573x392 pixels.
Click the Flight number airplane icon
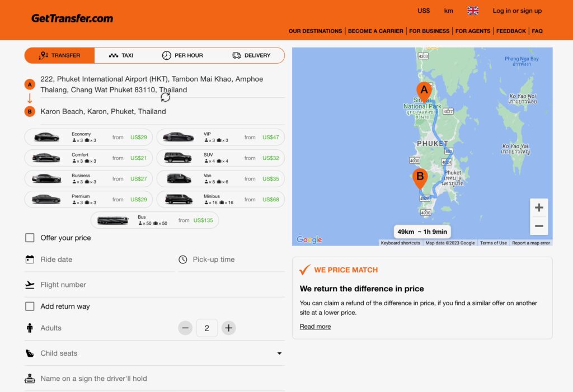30,284
